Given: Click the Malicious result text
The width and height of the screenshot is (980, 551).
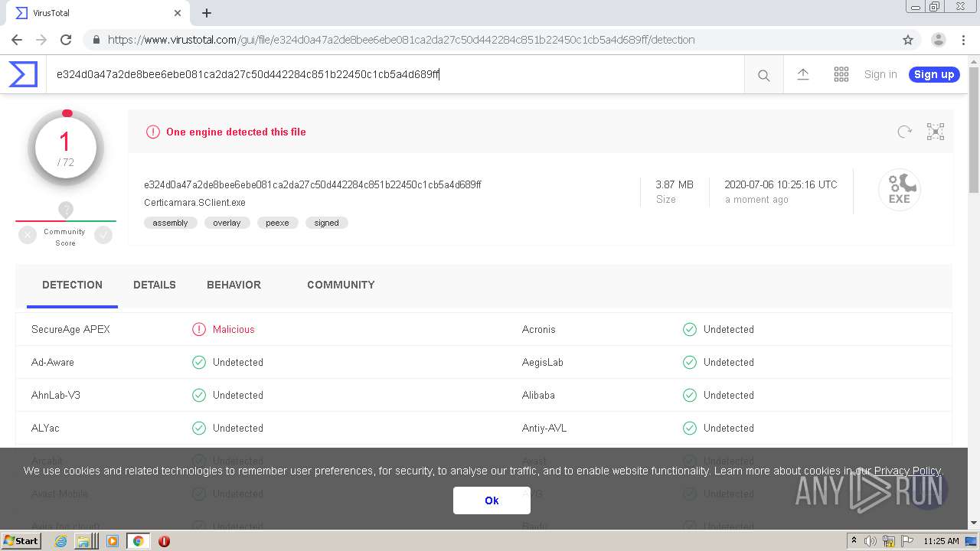Looking at the screenshot, I should pyautogui.click(x=234, y=329).
